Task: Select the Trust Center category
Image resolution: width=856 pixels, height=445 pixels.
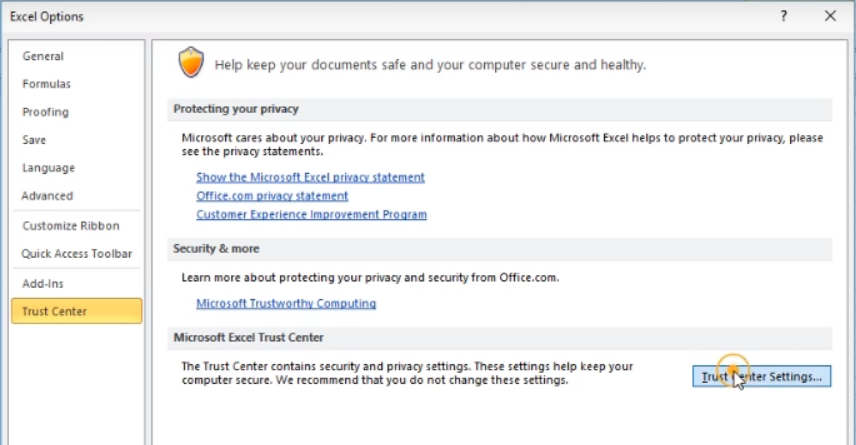Action: 76,311
